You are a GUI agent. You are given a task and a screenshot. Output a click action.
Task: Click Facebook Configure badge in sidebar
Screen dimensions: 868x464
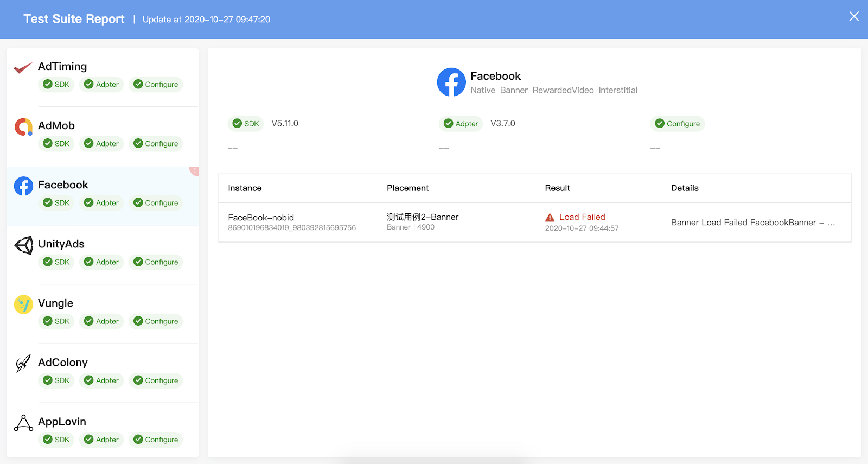pyautogui.click(x=156, y=202)
